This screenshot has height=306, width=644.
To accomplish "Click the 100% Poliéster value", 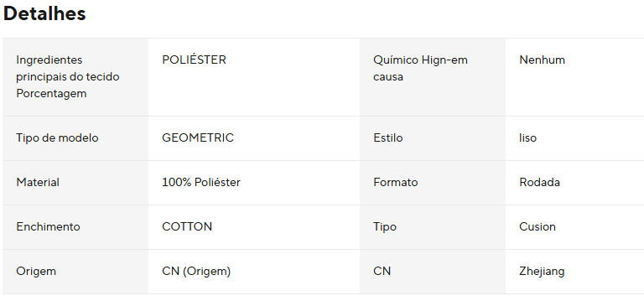I will [x=201, y=183].
